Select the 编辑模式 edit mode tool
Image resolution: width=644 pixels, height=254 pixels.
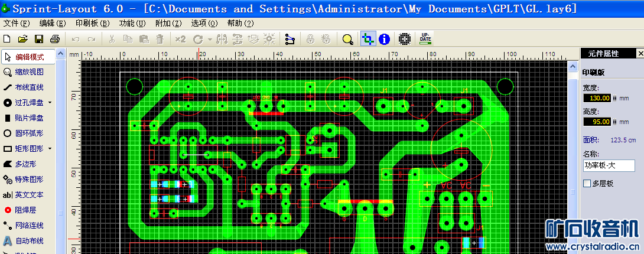pos(28,57)
